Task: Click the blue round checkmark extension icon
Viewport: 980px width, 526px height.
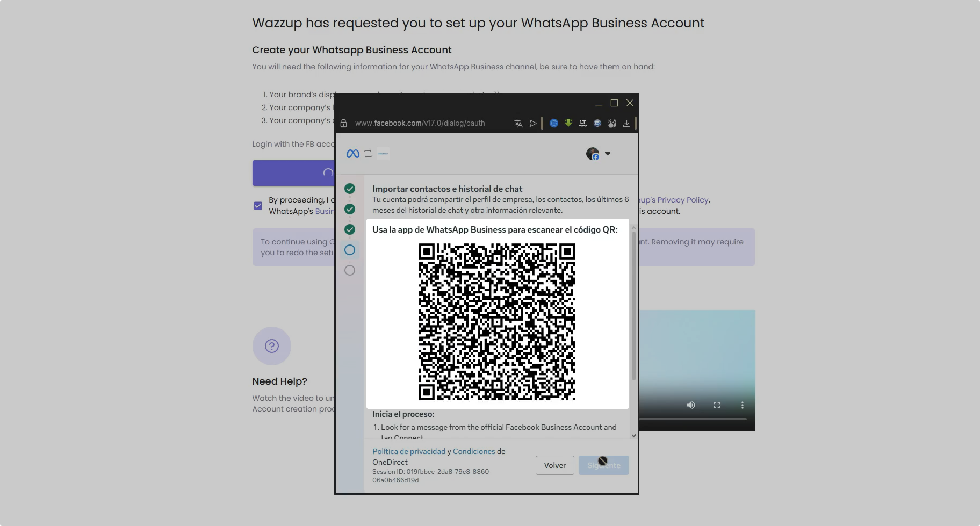Action: pos(597,123)
